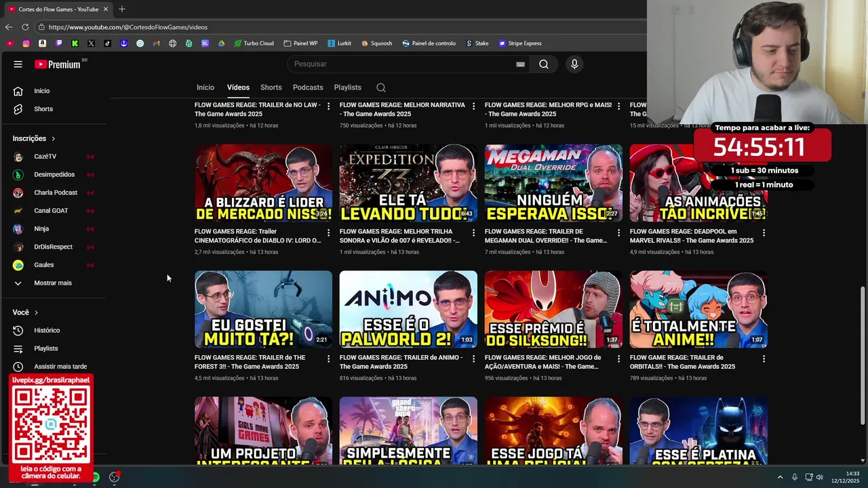
Task: Close the Cortes do Flow Games tab
Action: click(x=106, y=9)
